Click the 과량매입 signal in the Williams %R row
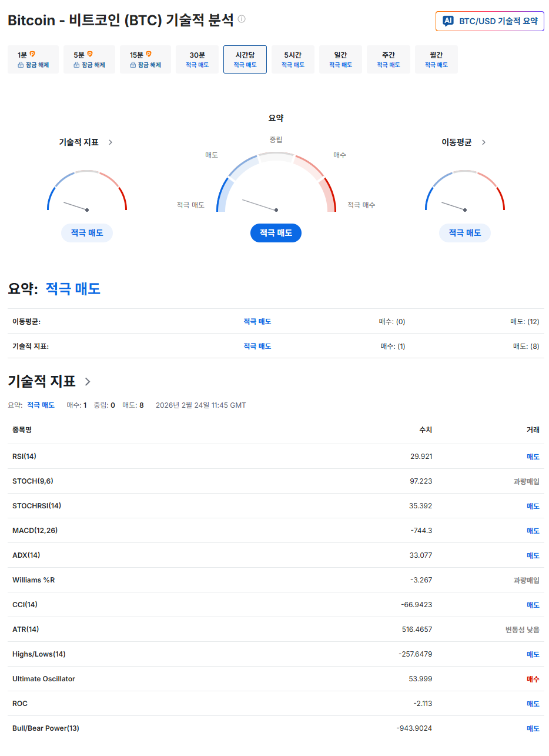 pyautogui.click(x=527, y=580)
